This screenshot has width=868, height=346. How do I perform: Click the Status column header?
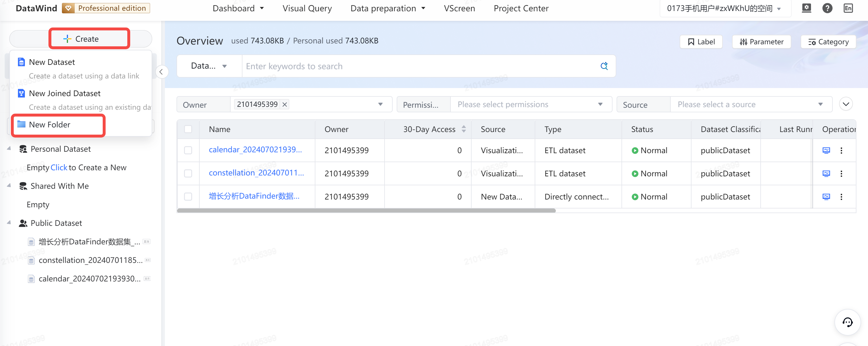coord(642,129)
